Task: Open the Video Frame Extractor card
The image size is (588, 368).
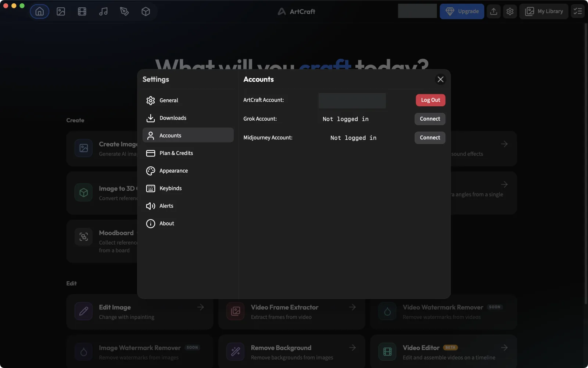Action: tap(291, 312)
